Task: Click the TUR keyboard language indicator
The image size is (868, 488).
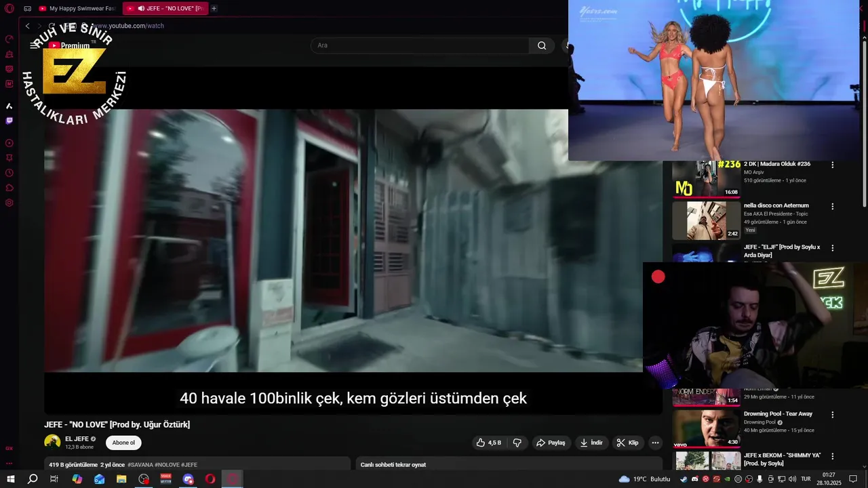Action: click(x=806, y=479)
